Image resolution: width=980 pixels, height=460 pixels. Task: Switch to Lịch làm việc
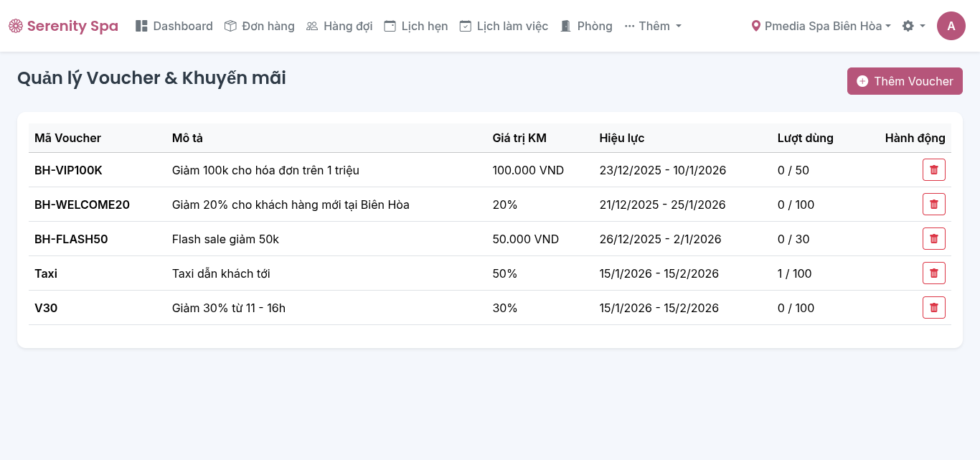pos(504,26)
